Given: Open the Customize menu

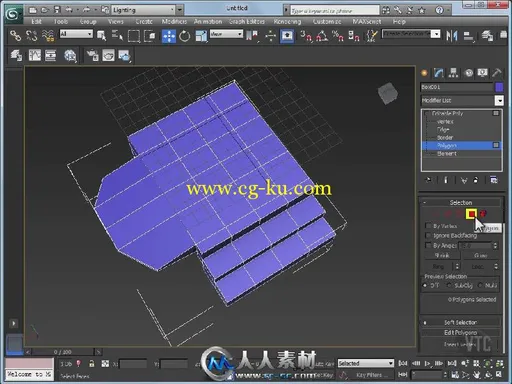Looking at the screenshot, I should click(x=327, y=22).
